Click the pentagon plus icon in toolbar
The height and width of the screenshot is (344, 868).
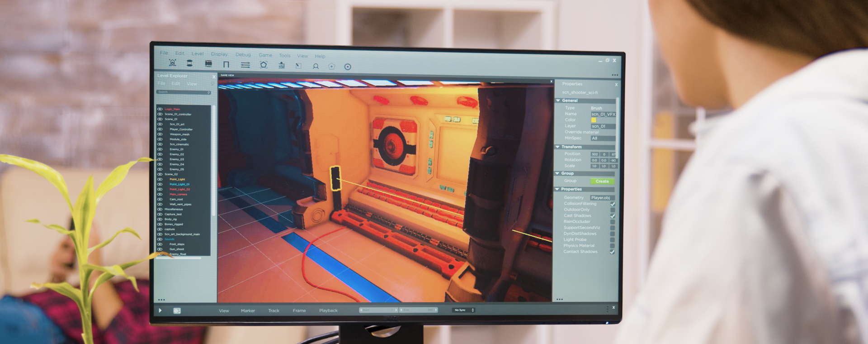(x=331, y=67)
